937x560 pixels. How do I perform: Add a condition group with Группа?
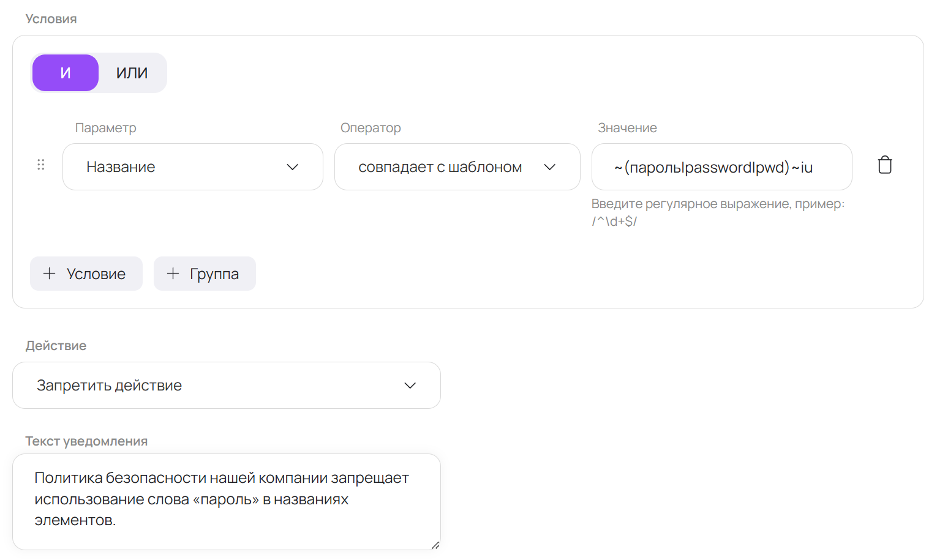(x=205, y=274)
